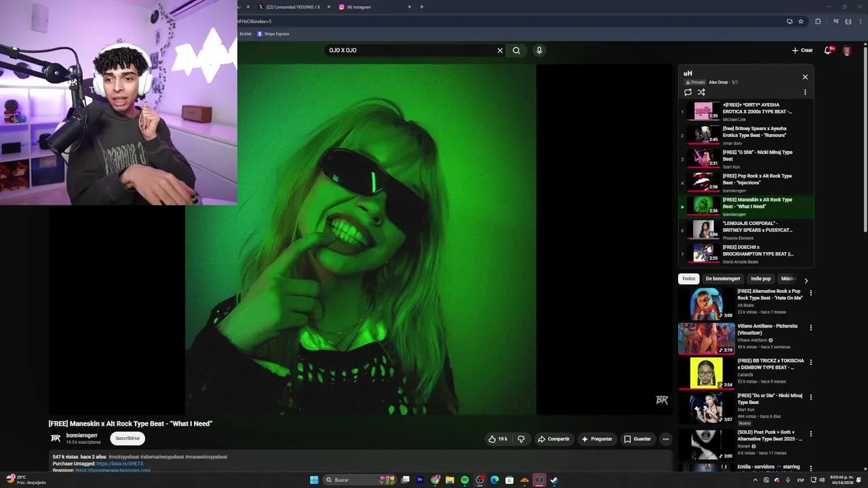Open the YouTube account avatar menu
Viewport: 868px width, 488px height.
846,50
